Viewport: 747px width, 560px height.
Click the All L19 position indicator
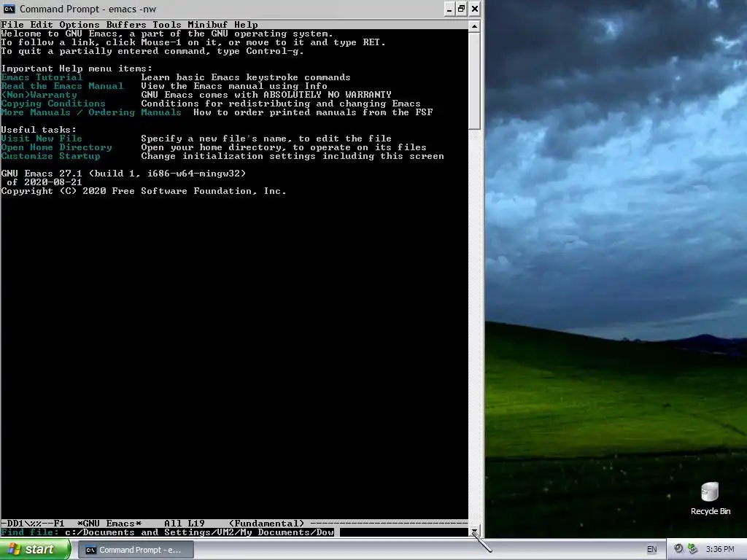185,524
